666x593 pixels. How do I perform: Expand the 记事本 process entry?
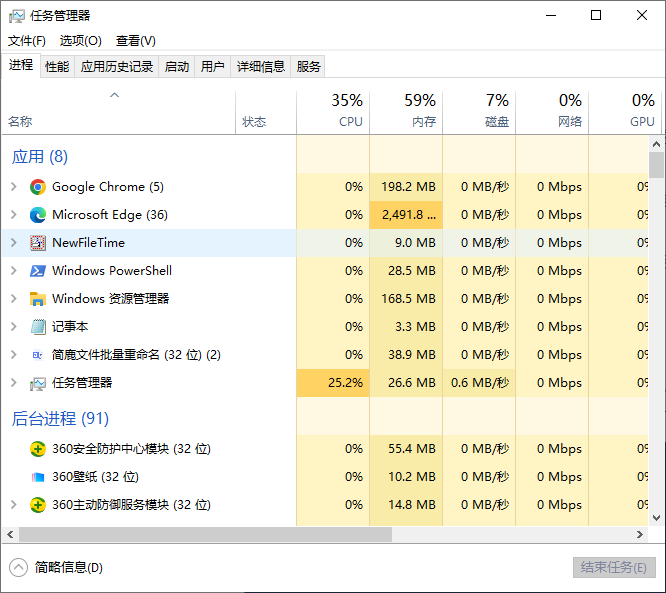pos(14,327)
